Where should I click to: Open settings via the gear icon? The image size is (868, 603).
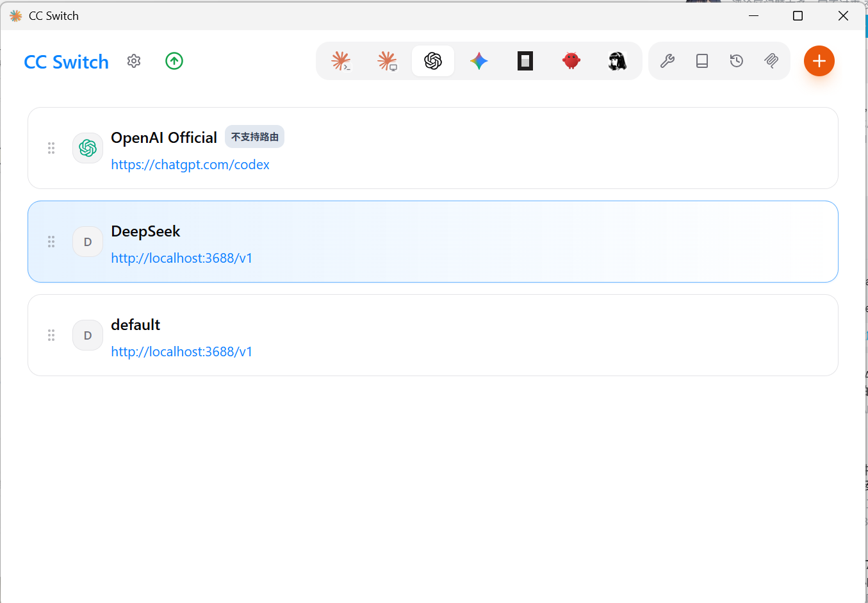(x=134, y=61)
